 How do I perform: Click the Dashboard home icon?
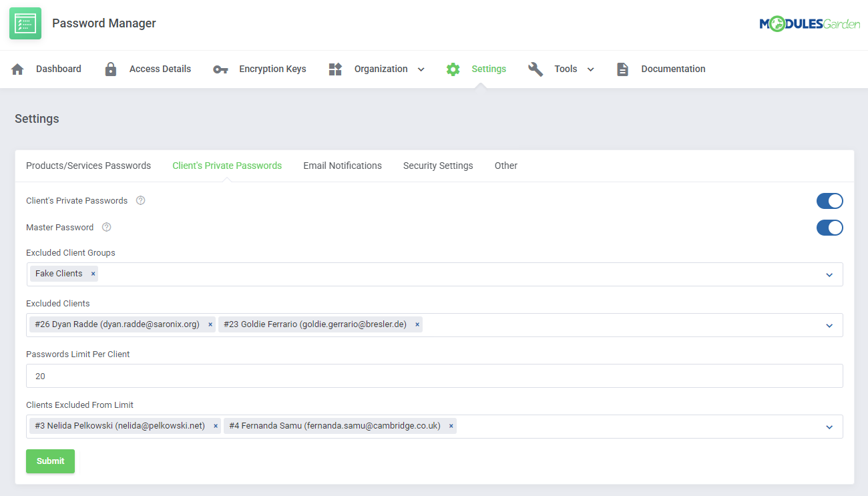(x=17, y=69)
